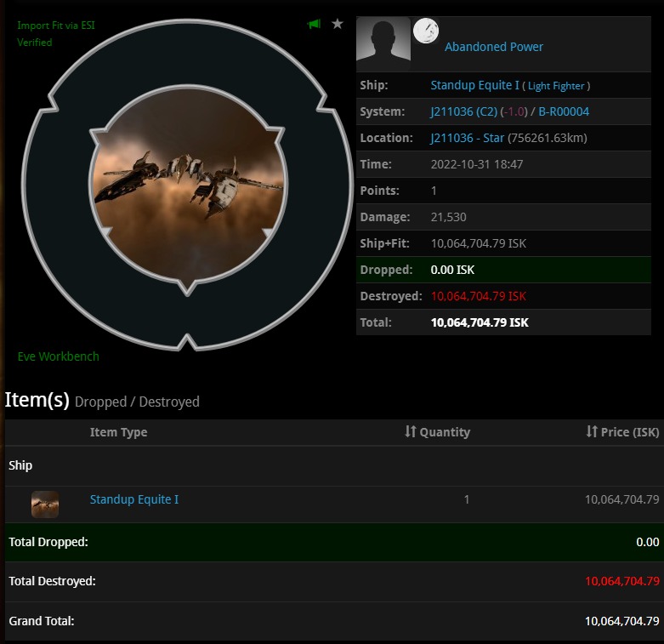Select the damage value 21,530
664x644 pixels.
point(448,217)
